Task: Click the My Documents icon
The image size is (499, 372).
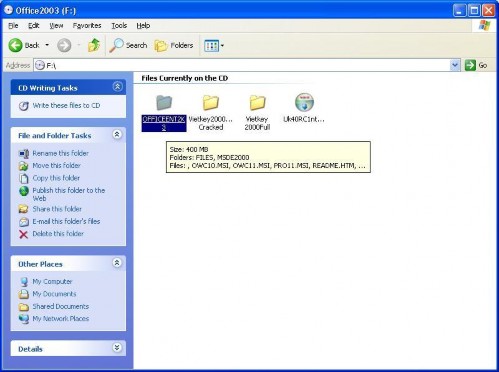Action: point(24,294)
